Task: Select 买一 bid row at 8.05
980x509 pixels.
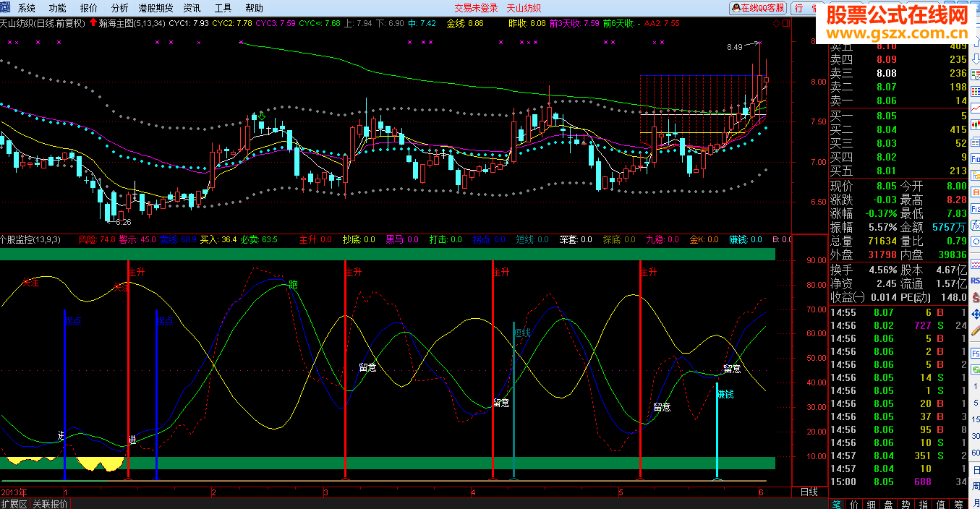Action: (x=898, y=116)
